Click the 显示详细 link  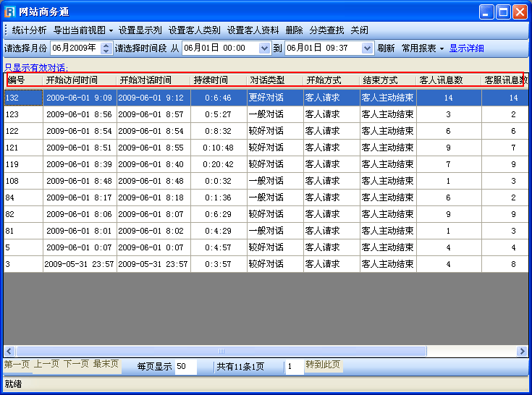coord(466,48)
